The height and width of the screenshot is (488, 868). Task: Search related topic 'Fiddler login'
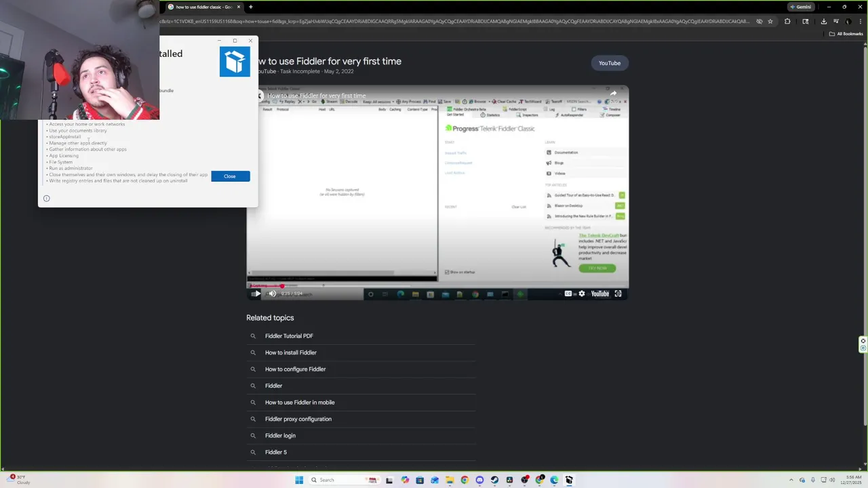click(280, 436)
